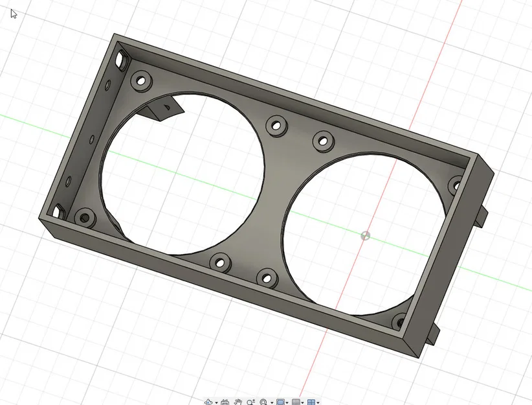Open the Viewports layout icon

click(x=311, y=402)
